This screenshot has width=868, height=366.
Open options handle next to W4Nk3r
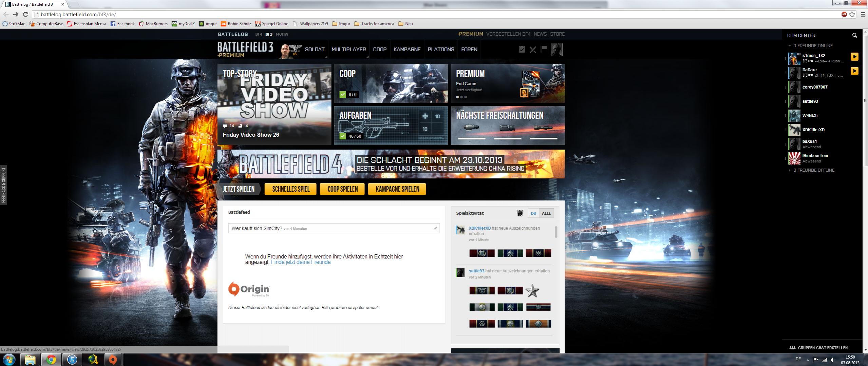click(786, 116)
